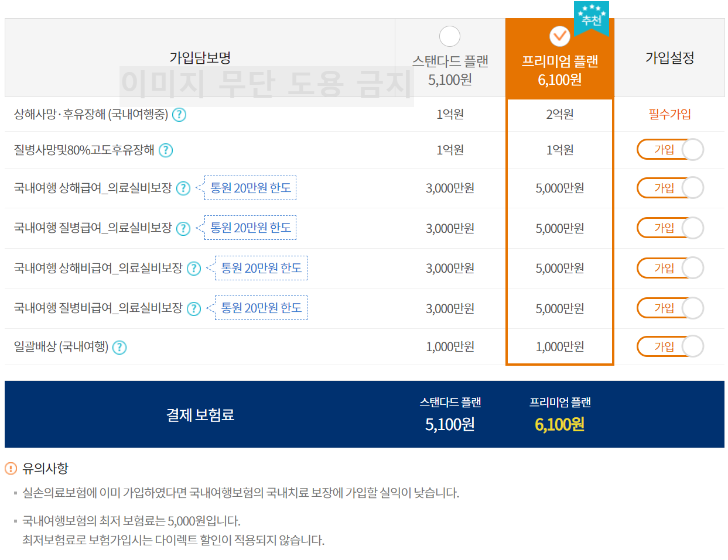Open help icon beside 국내여행 질병급여_의료실비보장
Screen dimensions: 728x560
point(183,228)
